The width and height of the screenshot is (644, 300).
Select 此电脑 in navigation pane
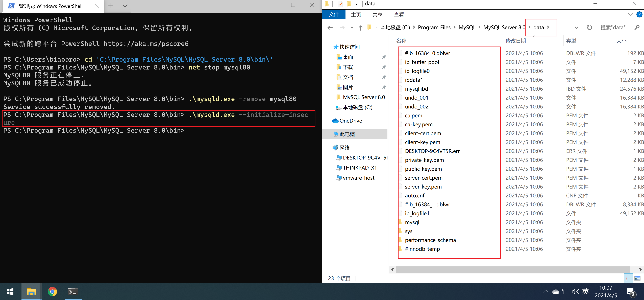coord(347,134)
